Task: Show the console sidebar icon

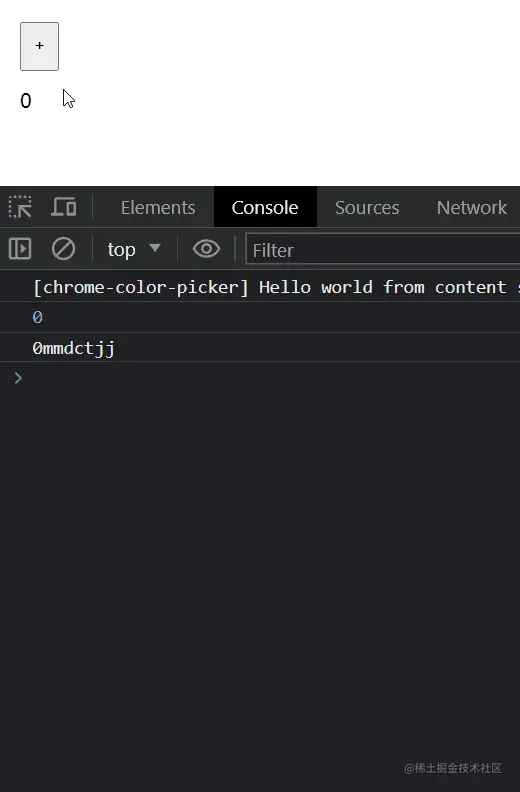Action: tap(20, 249)
